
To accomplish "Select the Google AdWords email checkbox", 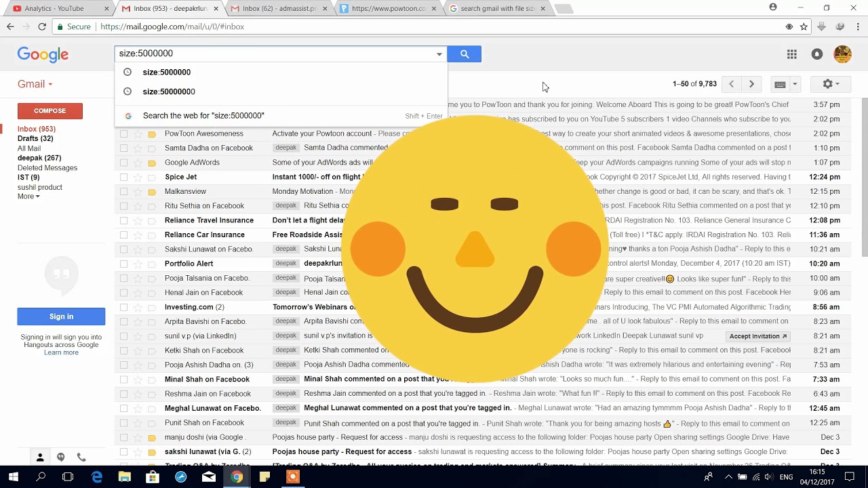I will pyautogui.click(x=123, y=163).
